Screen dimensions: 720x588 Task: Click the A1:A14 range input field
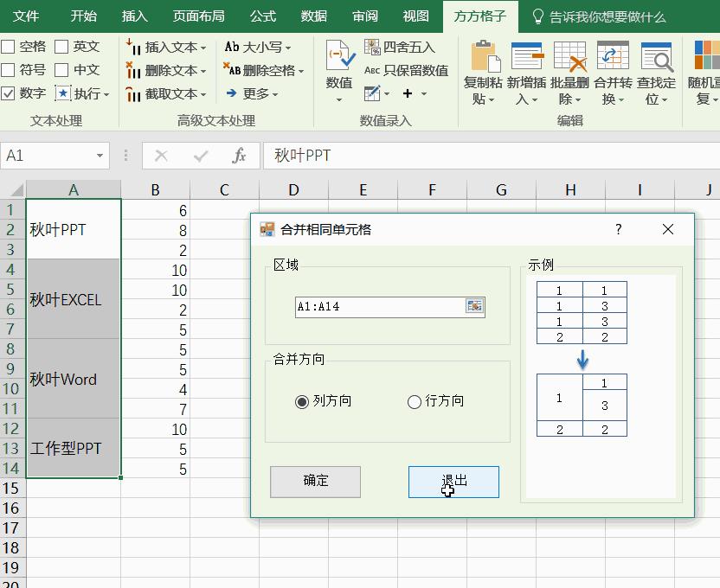click(381, 306)
